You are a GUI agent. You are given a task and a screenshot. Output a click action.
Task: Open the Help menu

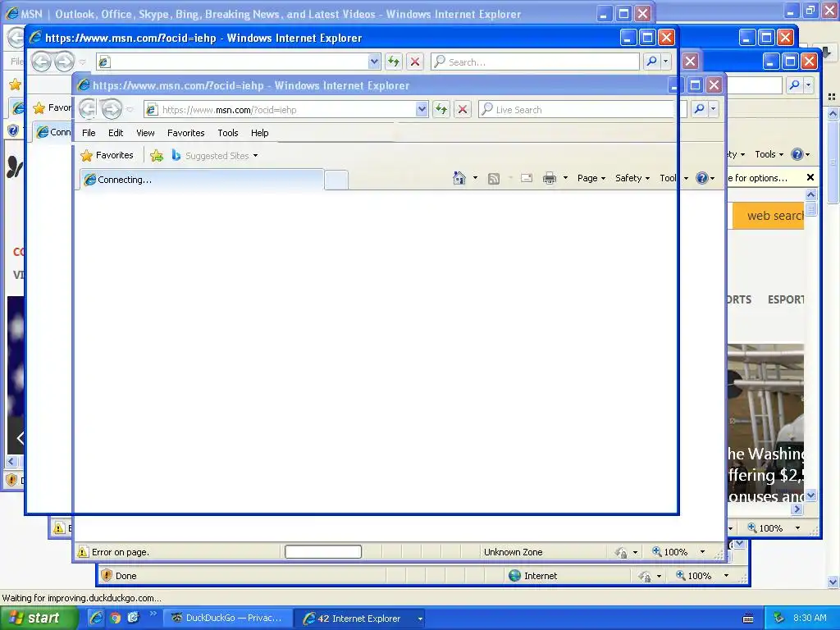(x=260, y=133)
